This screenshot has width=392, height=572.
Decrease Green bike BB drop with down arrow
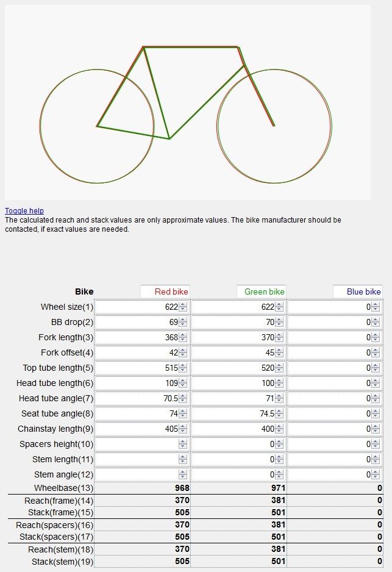coord(279,324)
